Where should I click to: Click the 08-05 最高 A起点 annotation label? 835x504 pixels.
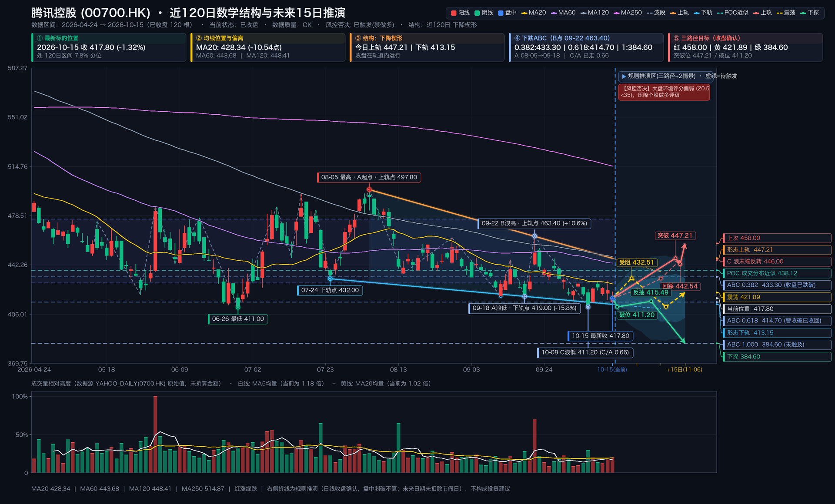click(369, 177)
